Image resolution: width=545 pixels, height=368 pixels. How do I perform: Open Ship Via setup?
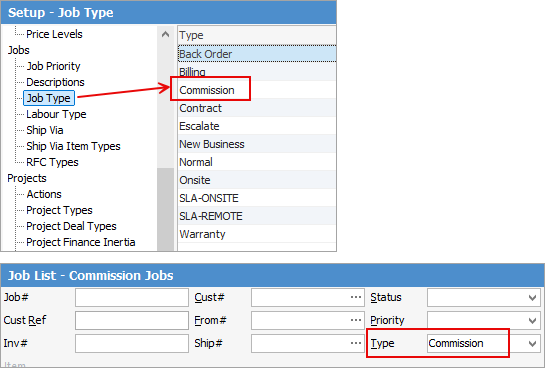click(44, 130)
